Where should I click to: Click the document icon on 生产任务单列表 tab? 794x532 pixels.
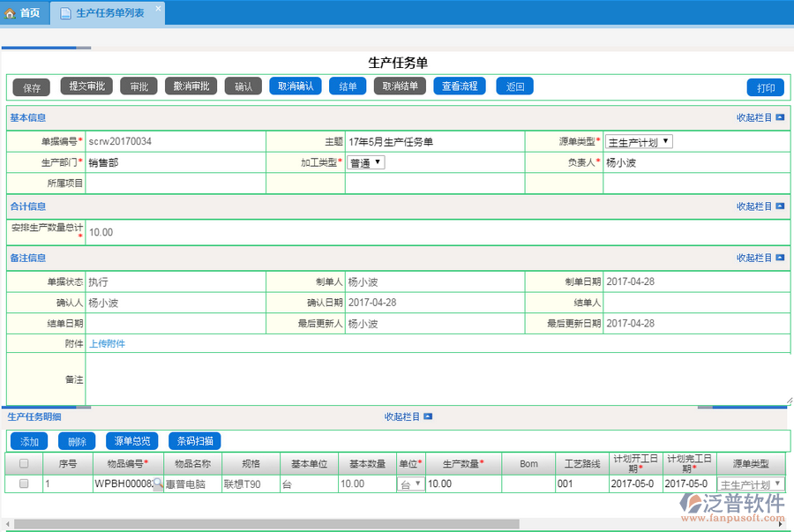65,13
